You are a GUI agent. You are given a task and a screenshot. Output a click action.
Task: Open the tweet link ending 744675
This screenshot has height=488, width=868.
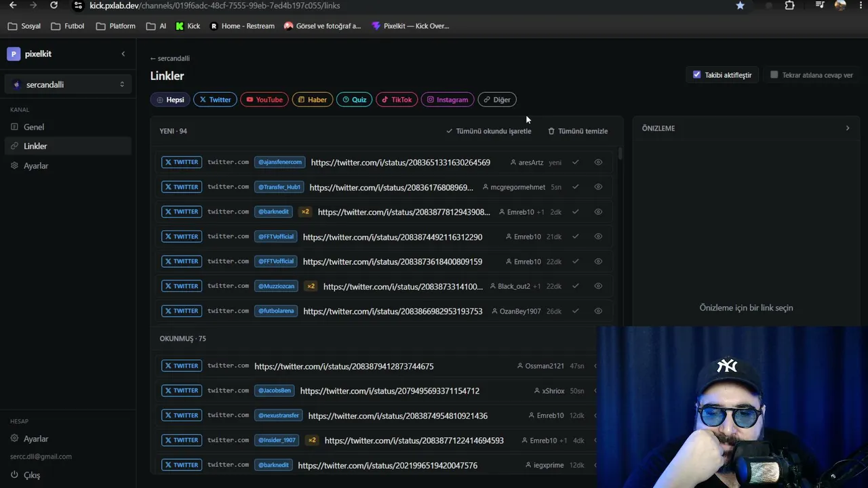pos(344,366)
